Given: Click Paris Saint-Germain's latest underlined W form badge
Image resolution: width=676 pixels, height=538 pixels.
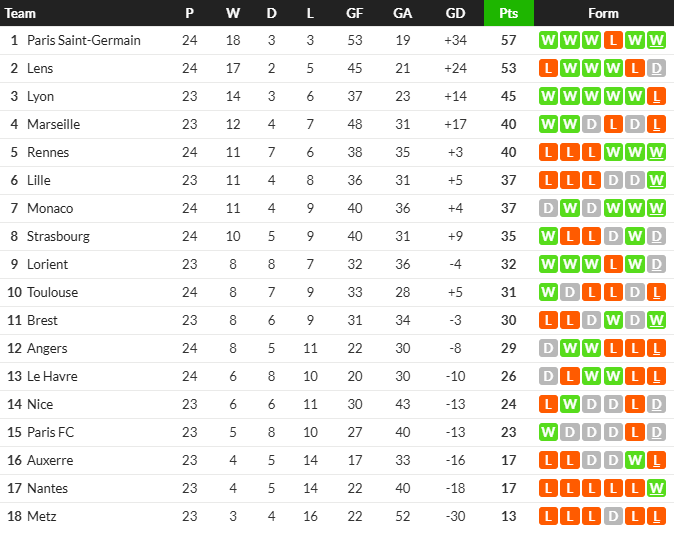Looking at the screenshot, I should (656, 40).
